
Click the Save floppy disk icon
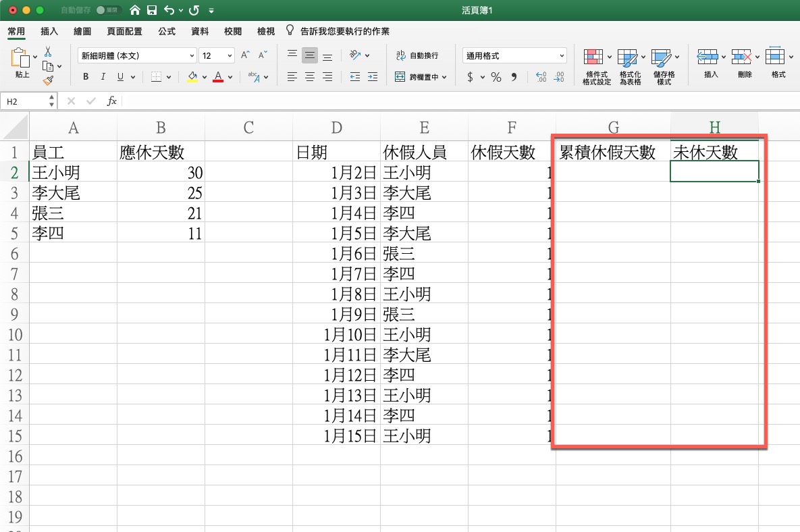pyautogui.click(x=151, y=10)
